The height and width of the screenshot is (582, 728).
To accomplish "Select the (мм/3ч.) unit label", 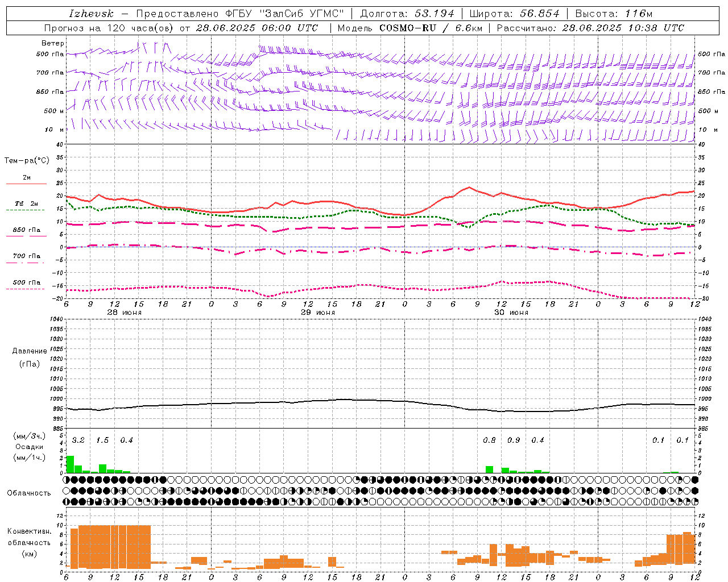I will point(29,436).
